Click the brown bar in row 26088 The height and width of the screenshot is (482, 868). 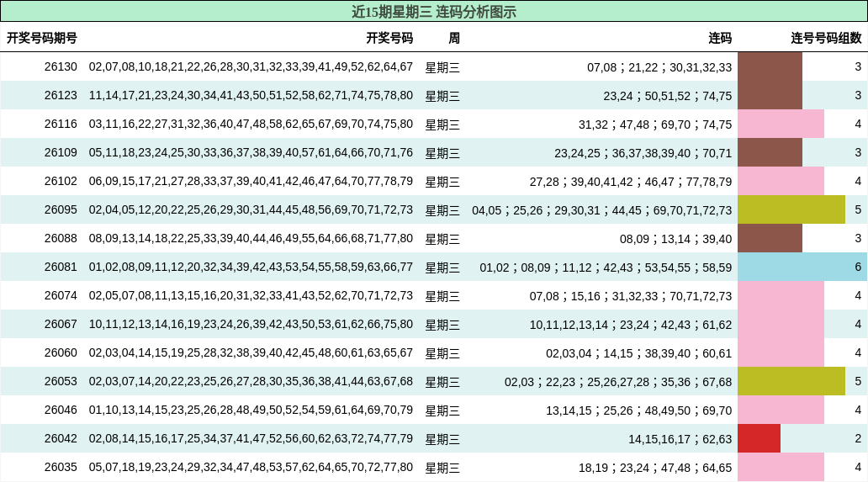point(770,239)
